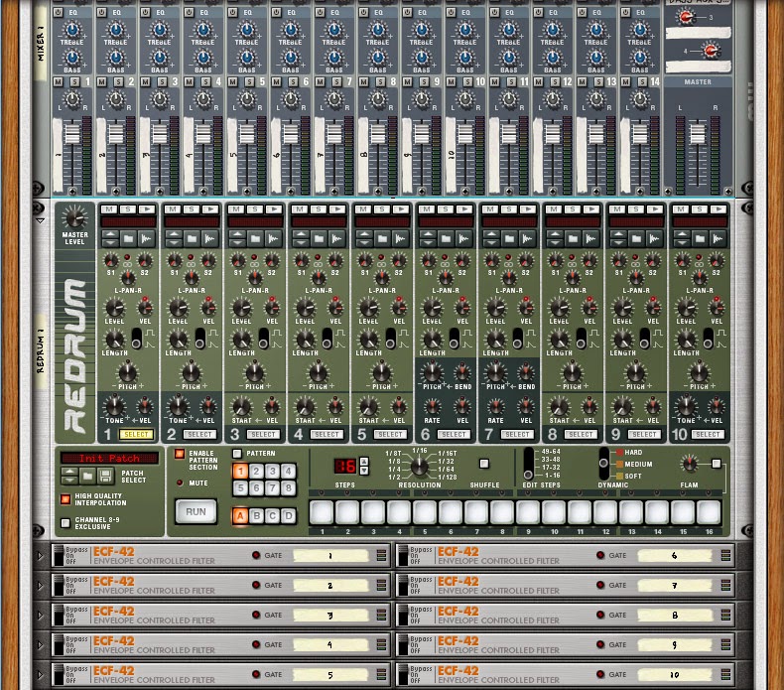The height and width of the screenshot is (690, 784).
Task: Click mixer channel 1 fader handle
Action: (x=72, y=134)
